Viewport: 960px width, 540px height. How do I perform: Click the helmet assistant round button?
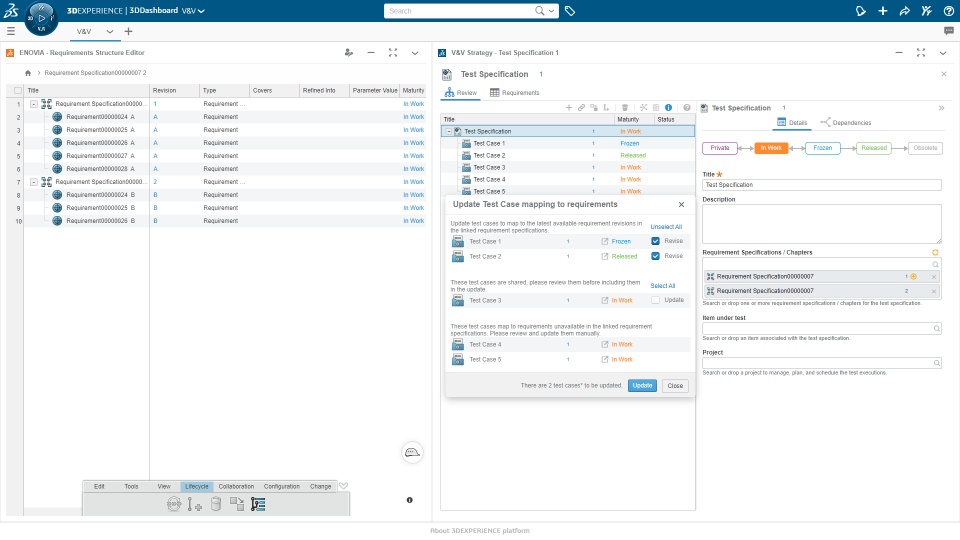(412, 452)
